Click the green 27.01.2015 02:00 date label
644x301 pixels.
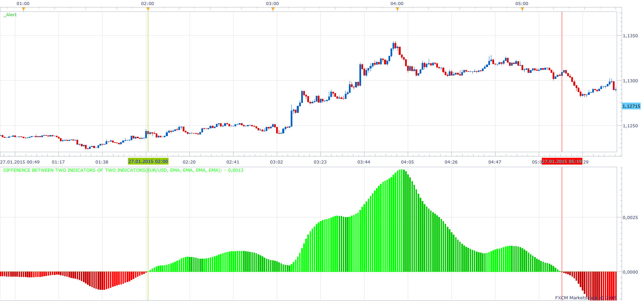tap(148, 162)
